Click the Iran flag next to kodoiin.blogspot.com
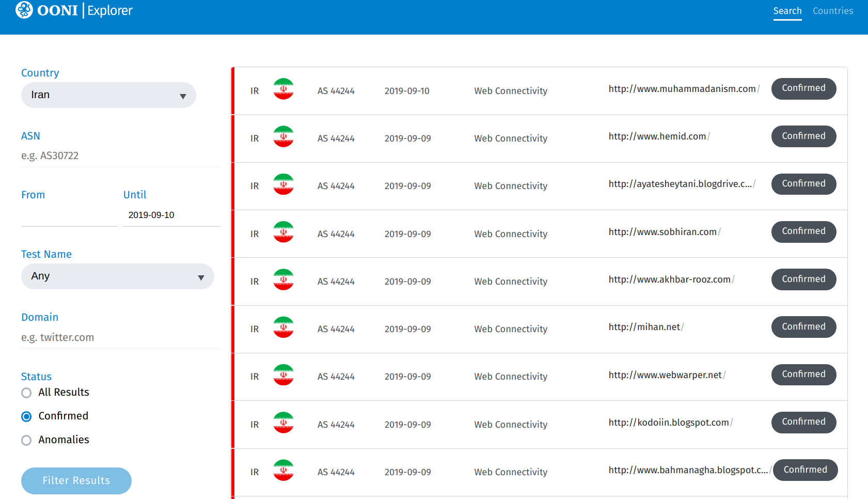 [x=283, y=422]
